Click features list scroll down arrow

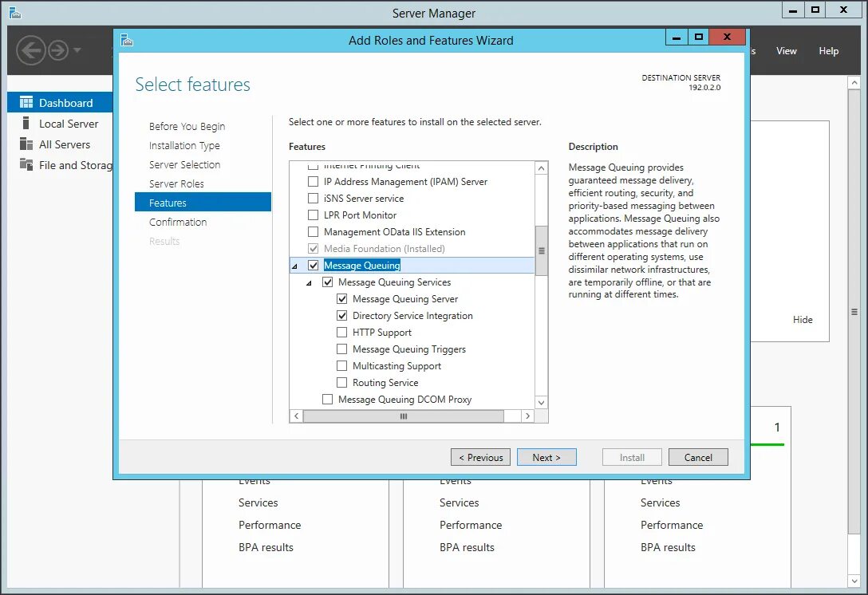pos(542,403)
